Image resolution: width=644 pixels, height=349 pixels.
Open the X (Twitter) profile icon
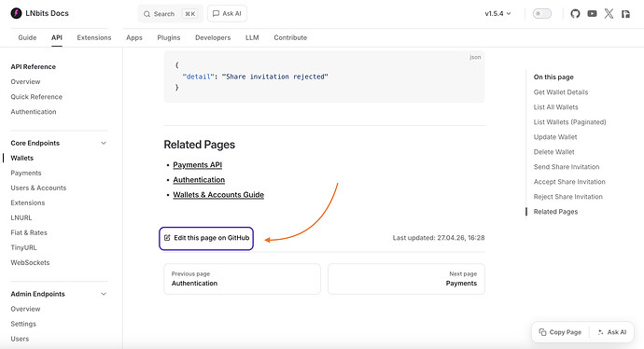pos(609,14)
